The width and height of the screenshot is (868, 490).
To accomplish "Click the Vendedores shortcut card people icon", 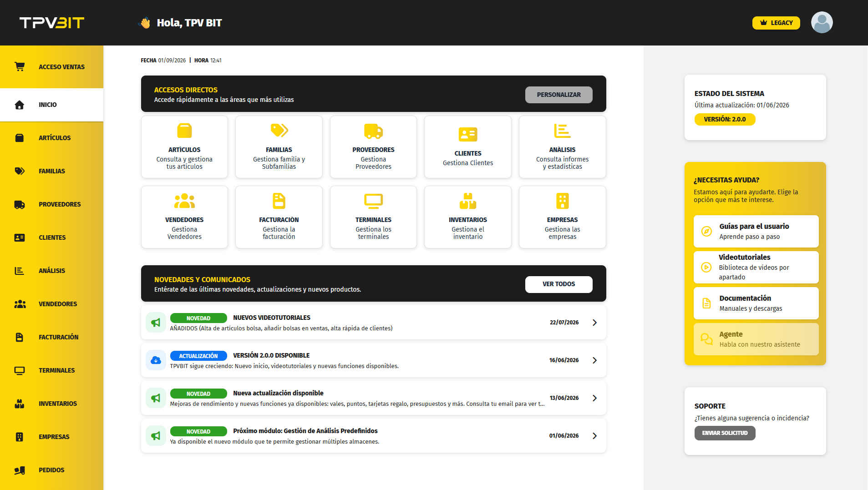I will [x=184, y=201].
